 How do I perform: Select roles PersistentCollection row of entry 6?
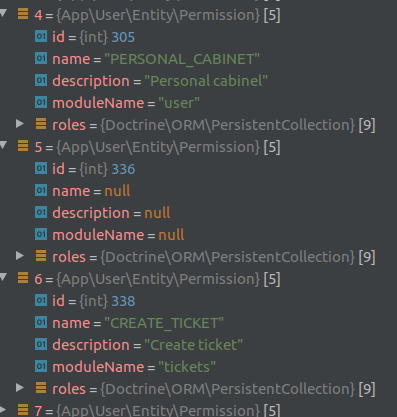pyautogui.click(x=198, y=389)
